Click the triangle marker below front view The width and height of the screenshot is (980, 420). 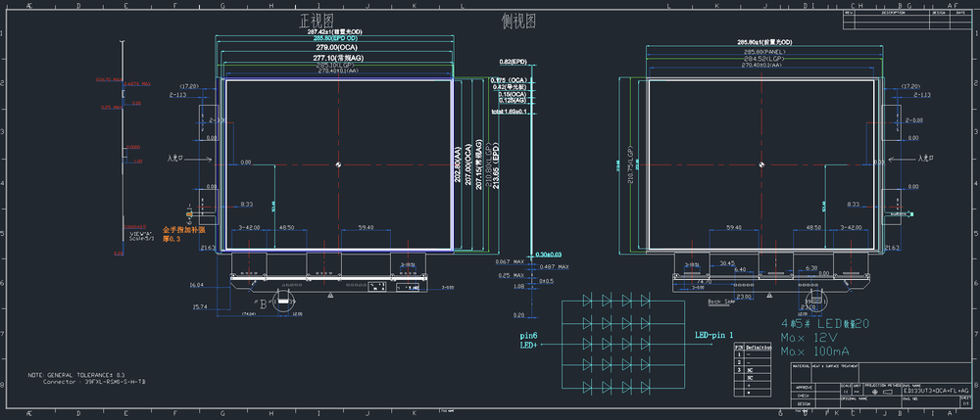(x=329, y=296)
